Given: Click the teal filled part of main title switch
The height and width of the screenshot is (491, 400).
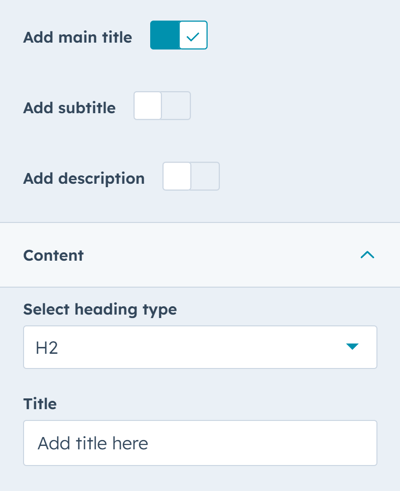Looking at the screenshot, I should (x=165, y=35).
